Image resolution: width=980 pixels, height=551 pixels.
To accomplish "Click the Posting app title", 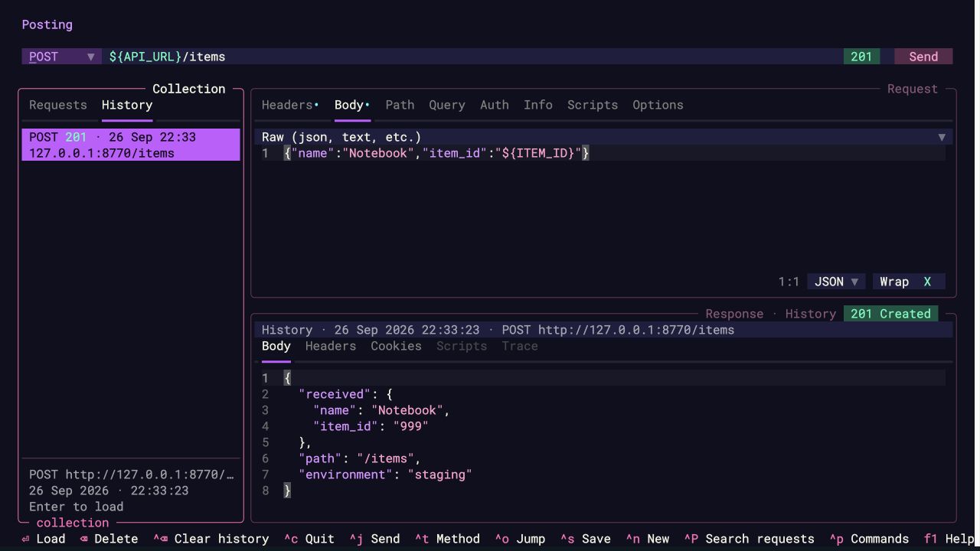I will (47, 24).
